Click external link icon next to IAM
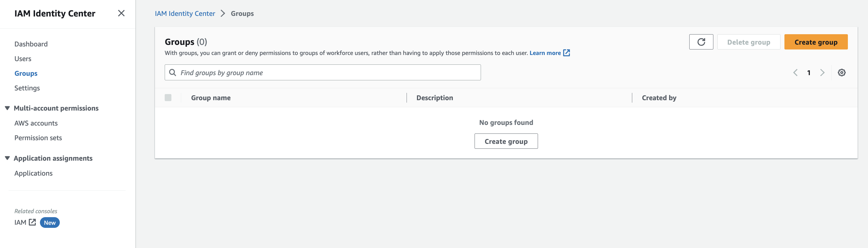The image size is (868, 248). tap(32, 222)
